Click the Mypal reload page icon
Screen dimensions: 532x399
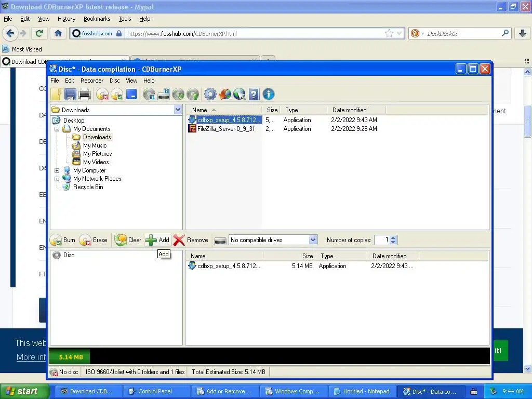(x=39, y=33)
